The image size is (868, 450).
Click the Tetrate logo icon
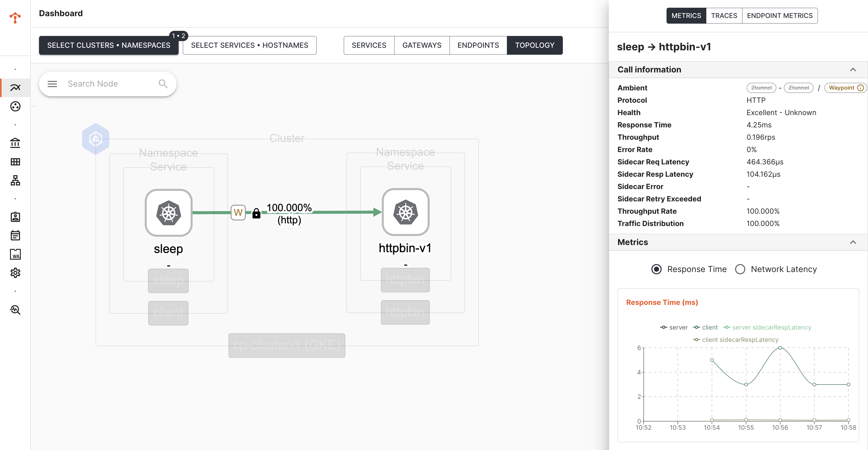tap(15, 17)
